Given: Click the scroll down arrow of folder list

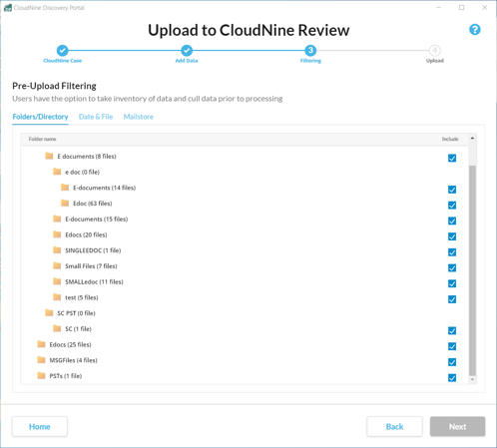Looking at the screenshot, I should (x=472, y=379).
